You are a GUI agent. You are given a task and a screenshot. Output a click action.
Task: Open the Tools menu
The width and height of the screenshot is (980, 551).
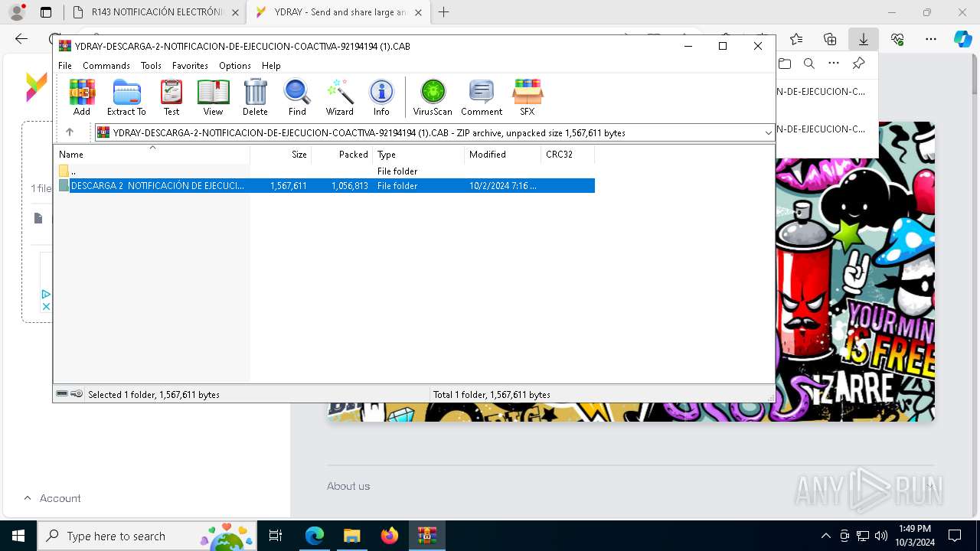click(151, 66)
